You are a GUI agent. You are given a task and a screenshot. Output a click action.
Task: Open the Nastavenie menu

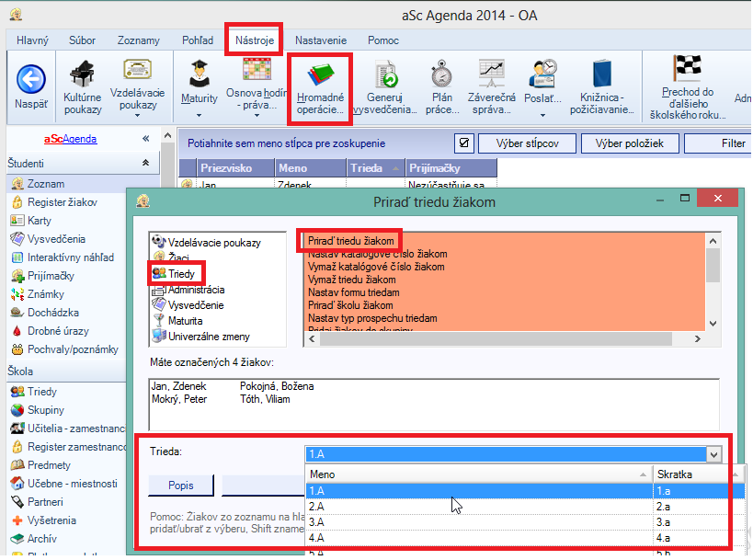coord(321,40)
